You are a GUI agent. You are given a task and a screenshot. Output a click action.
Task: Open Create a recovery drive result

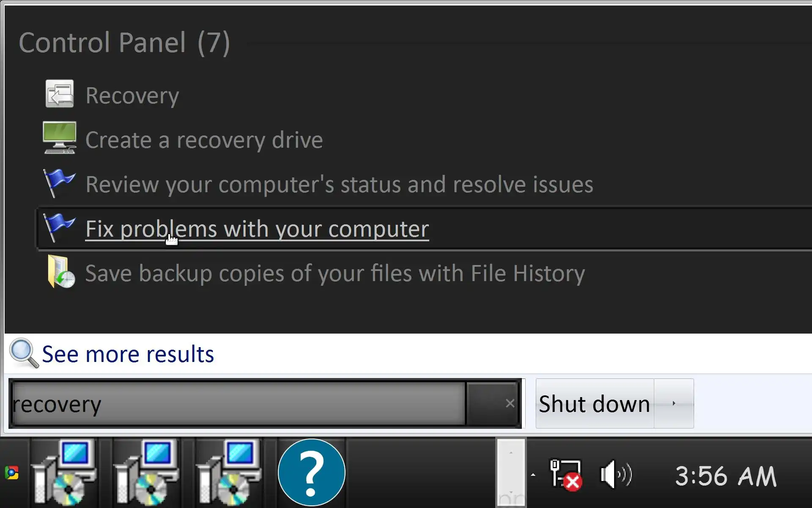point(204,140)
